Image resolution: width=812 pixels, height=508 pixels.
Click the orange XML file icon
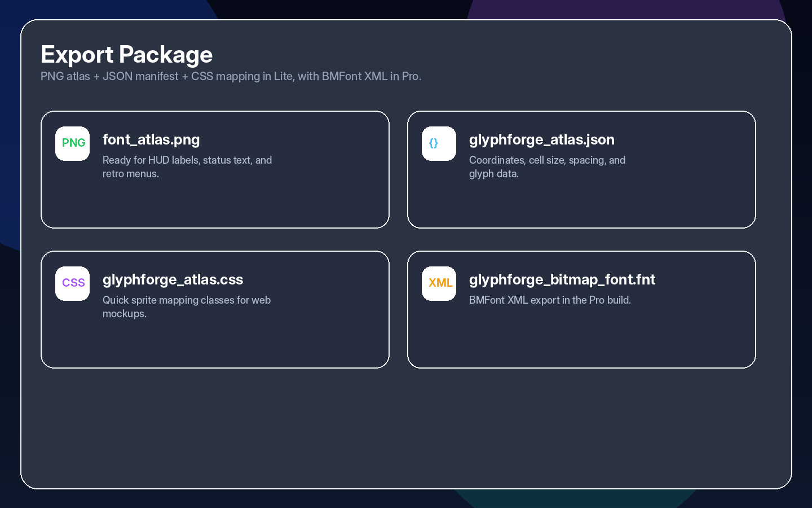coord(439,283)
